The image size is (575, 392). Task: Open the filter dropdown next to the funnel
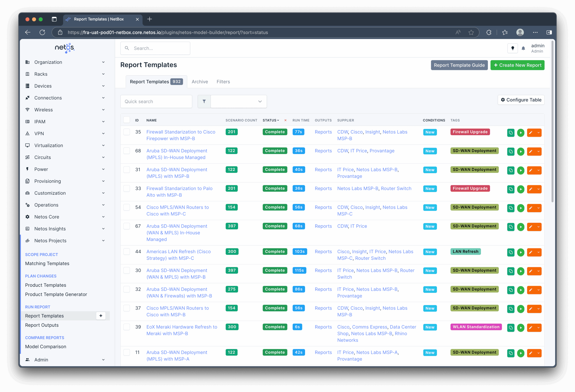point(239,101)
